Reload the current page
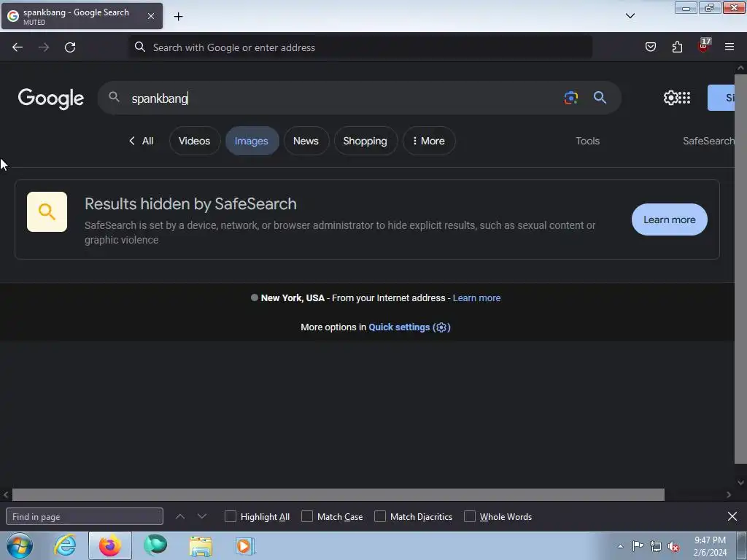The image size is (747, 560). click(70, 47)
